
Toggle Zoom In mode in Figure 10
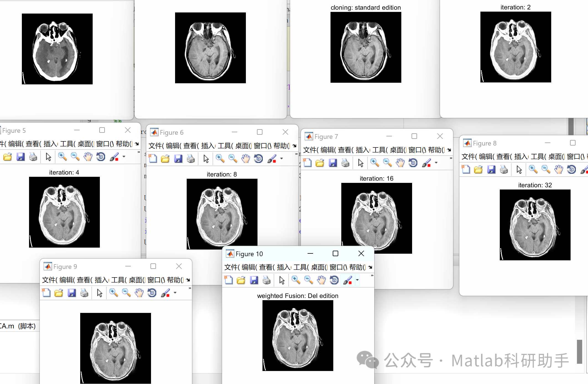(x=296, y=280)
